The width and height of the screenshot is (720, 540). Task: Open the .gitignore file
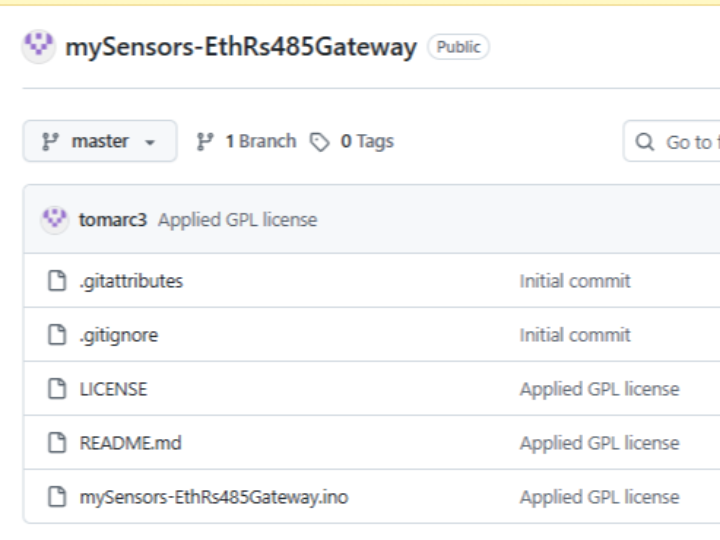point(118,335)
